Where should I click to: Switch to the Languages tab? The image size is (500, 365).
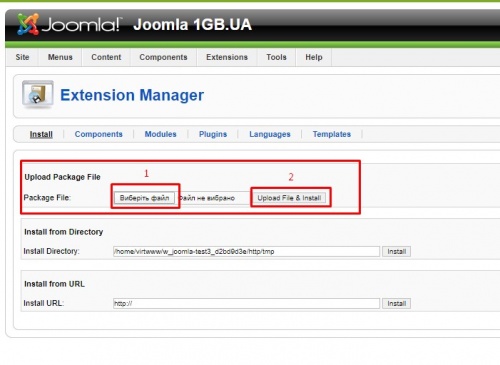tap(270, 134)
